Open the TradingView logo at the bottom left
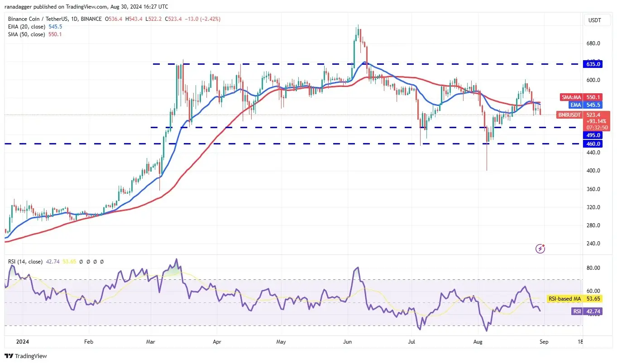Image resolution: width=617 pixels, height=364 pixels. (x=25, y=356)
